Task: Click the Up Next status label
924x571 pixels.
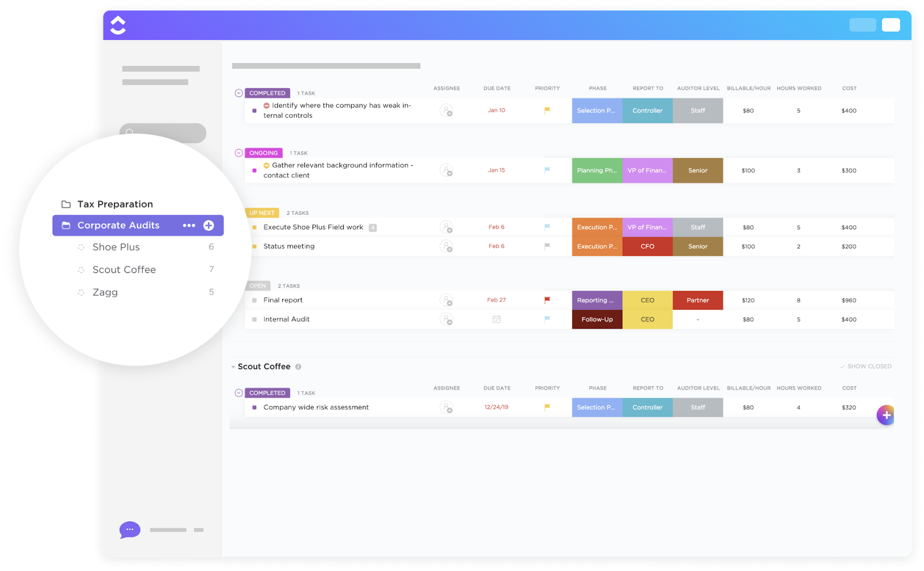Action: tap(262, 213)
